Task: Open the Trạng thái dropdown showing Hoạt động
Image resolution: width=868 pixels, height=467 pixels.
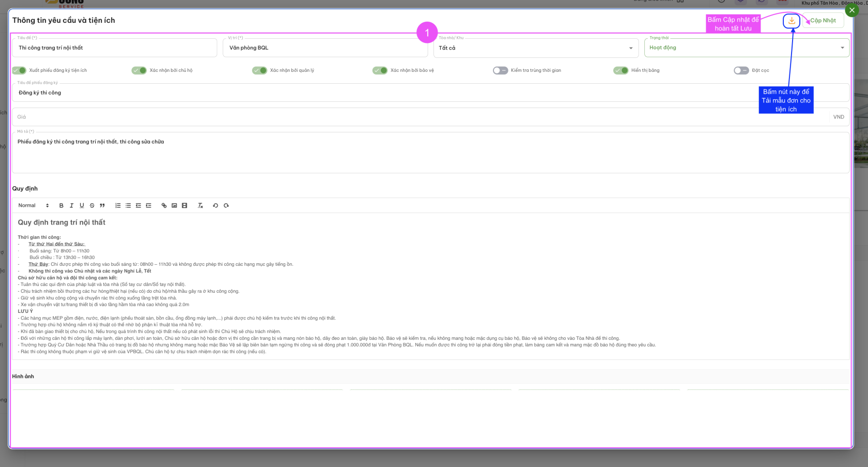Action: pyautogui.click(x=747, y=48)
